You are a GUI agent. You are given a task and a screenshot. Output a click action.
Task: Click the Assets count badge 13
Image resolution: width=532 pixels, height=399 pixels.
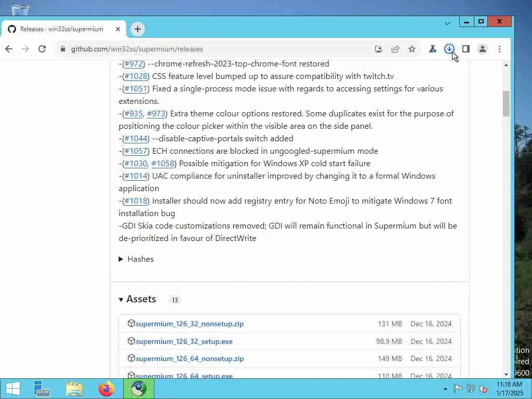pos(175,300)
